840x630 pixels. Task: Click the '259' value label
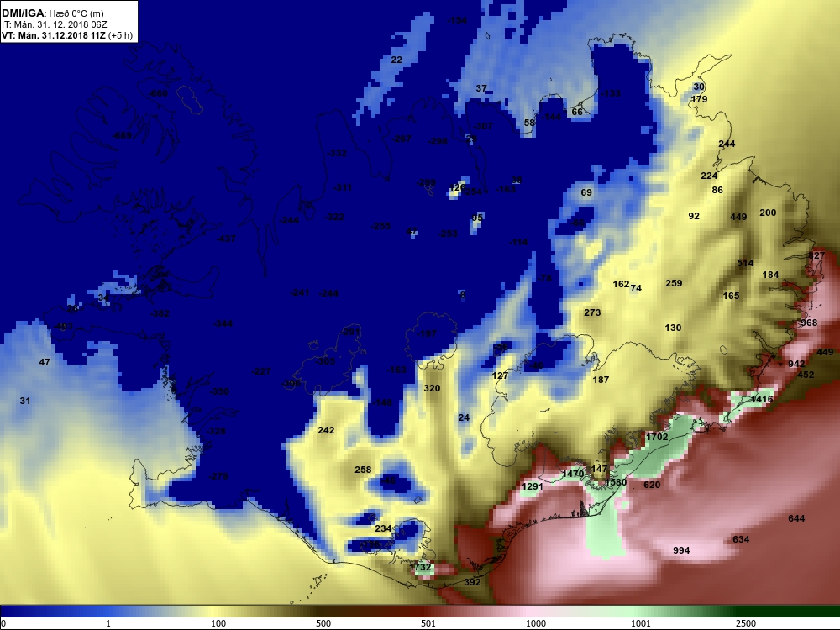(x=674, y=283)
